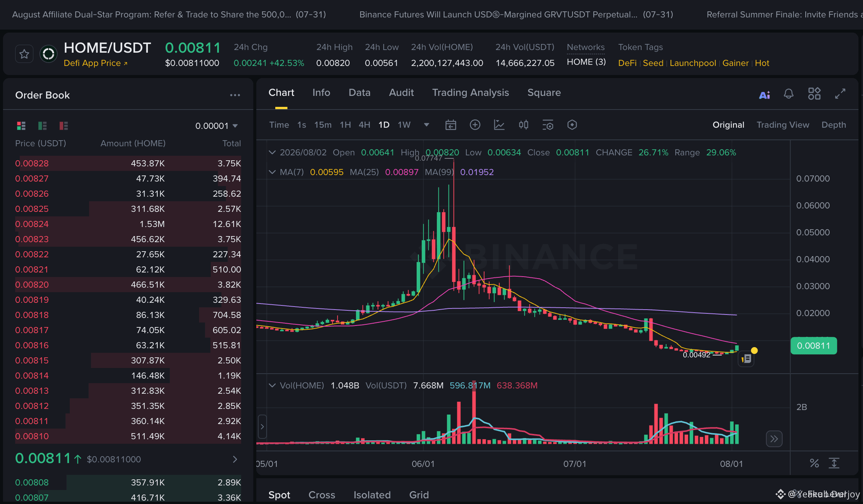Image resolution: width=863 pixels, height=504 pixels.
Task: Click the 0.00828 sell order row
Action: [x=128, y=163]
